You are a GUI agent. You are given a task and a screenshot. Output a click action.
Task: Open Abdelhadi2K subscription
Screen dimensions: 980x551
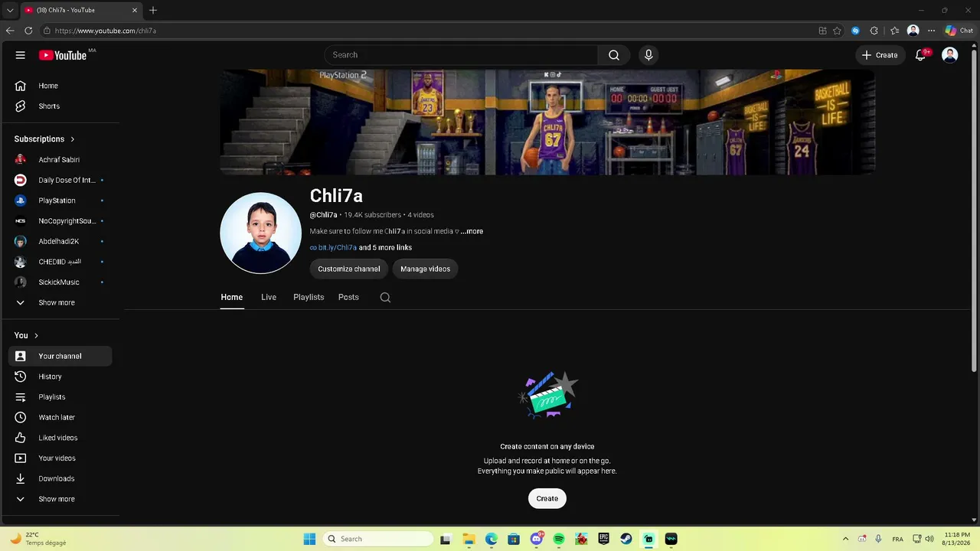coord(60,242)
